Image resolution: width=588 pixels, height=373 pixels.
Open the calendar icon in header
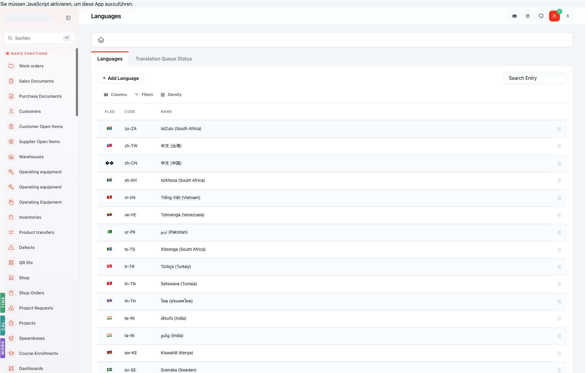pyautogui.click(x=528, y=16)
